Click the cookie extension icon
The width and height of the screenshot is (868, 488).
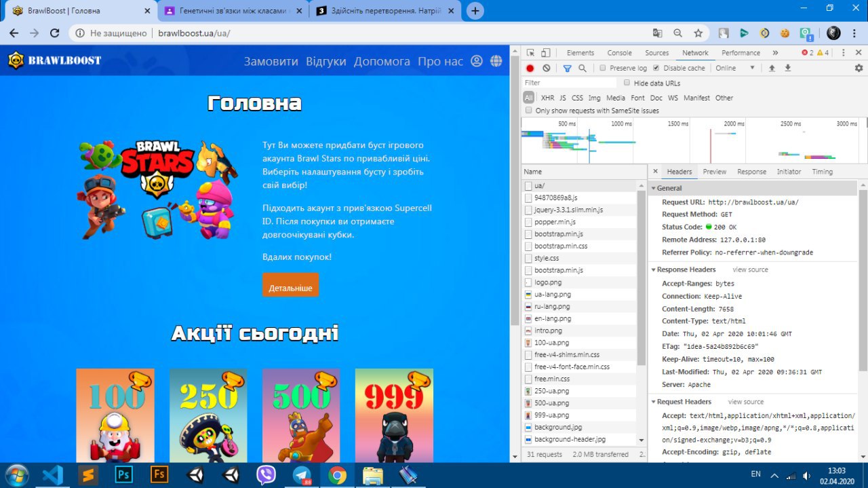[x=785, y=33]
